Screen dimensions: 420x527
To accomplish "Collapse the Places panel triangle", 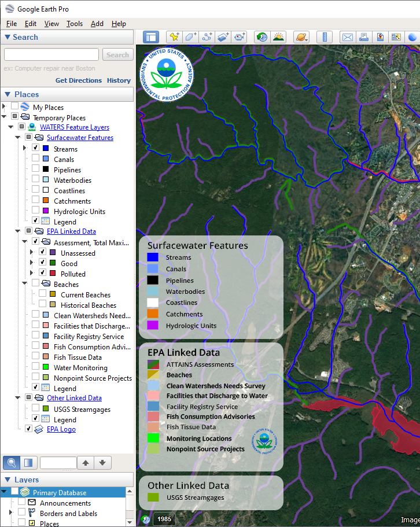I will 8,94.
